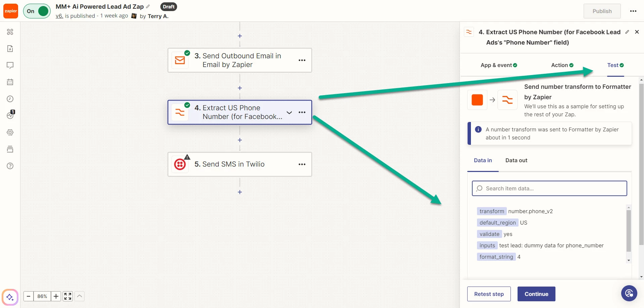This screenshot has height=308, width=644.
Task: Click the data list scrollbar
Action: click(629, 231)
